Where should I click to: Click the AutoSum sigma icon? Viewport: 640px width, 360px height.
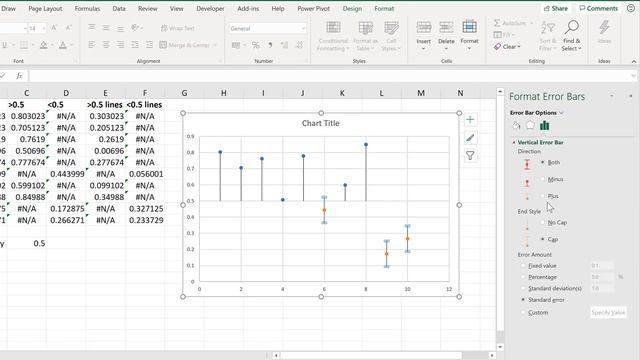pos(497,23)
